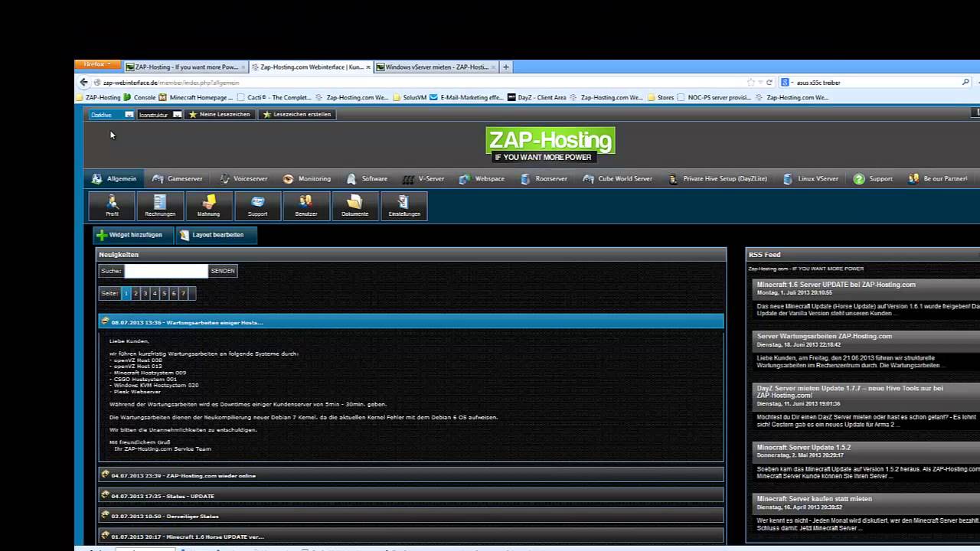Click the Support icon tile under Allgemein
980x551 pixels.
pos(257,206)
